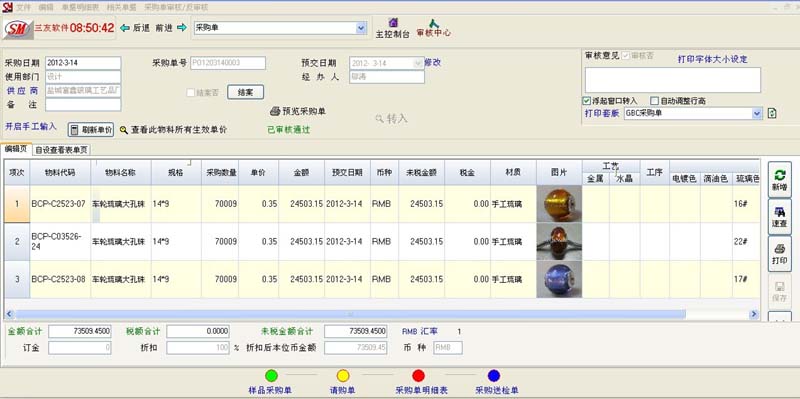Toggle the 审核否 checkbox
800x399 pixels.
[x=625, y=56]
